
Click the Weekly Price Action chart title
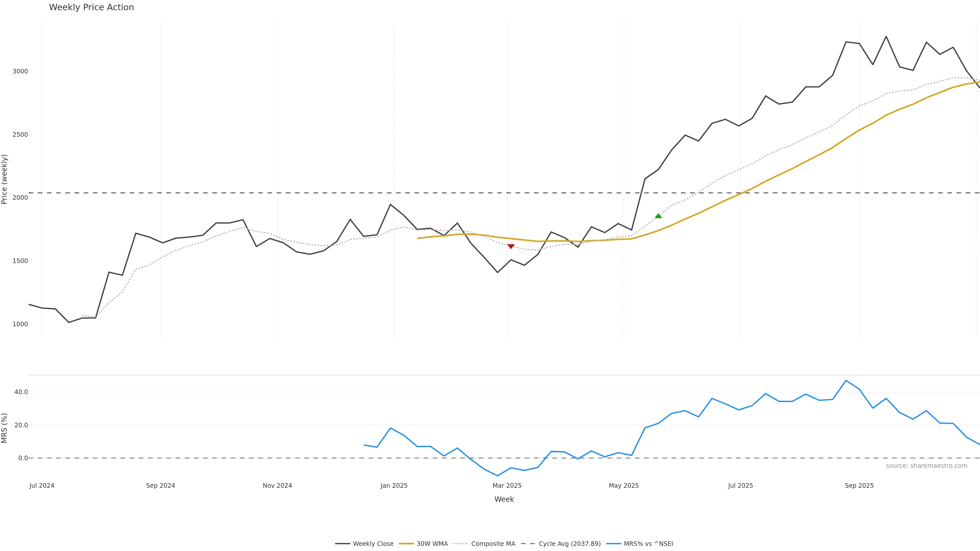pyautogui.click(x=91, y=7)
